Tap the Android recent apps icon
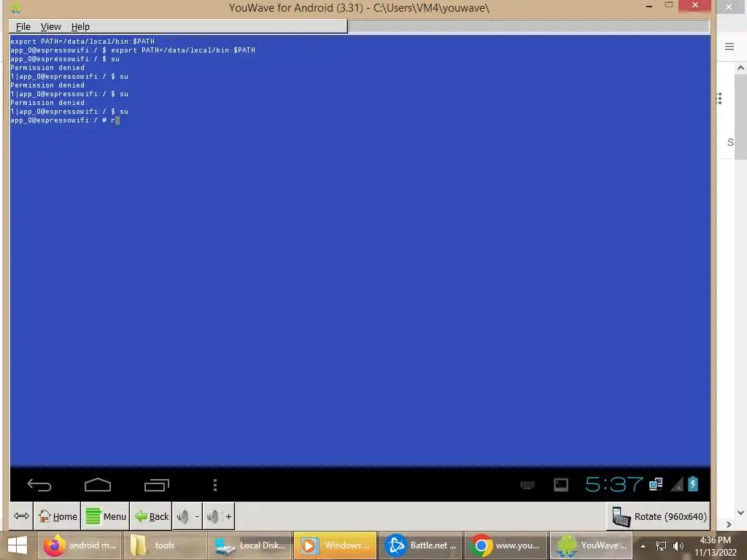747x560 pixels. [x=157, y=485]
